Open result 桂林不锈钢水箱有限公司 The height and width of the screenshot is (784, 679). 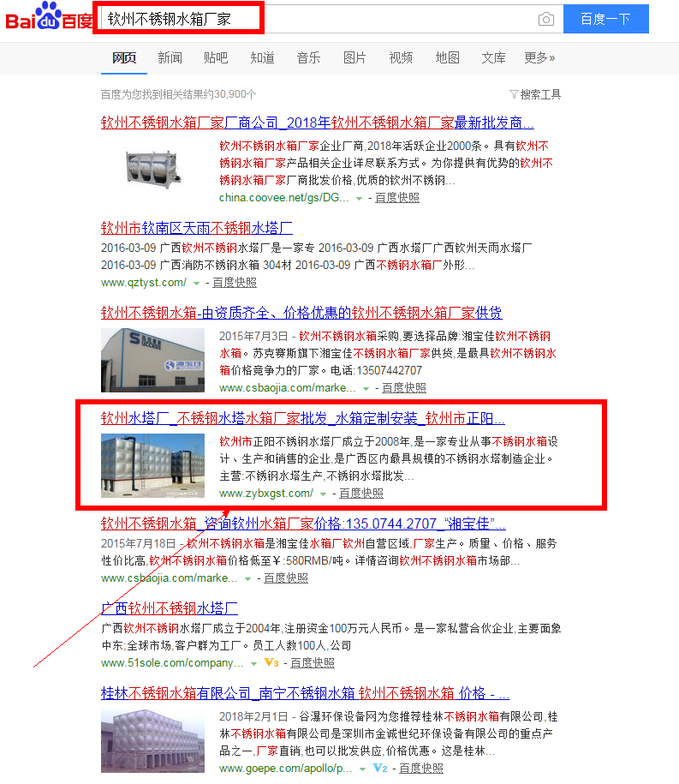305,693
